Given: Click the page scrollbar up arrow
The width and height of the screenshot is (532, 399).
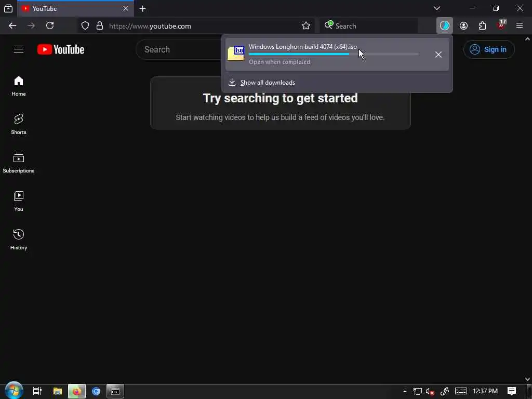Looking at the screenshot, I should pos(528,39).
